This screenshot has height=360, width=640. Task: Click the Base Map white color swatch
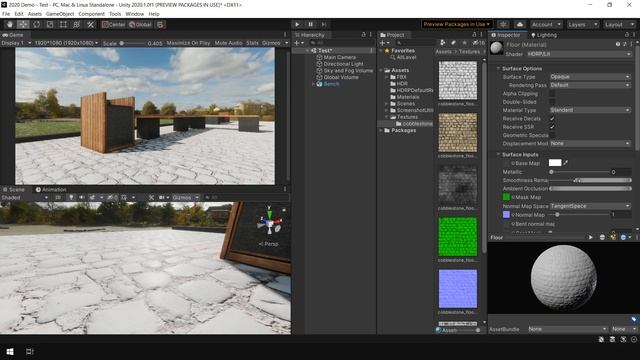click(x=555, y=163)
